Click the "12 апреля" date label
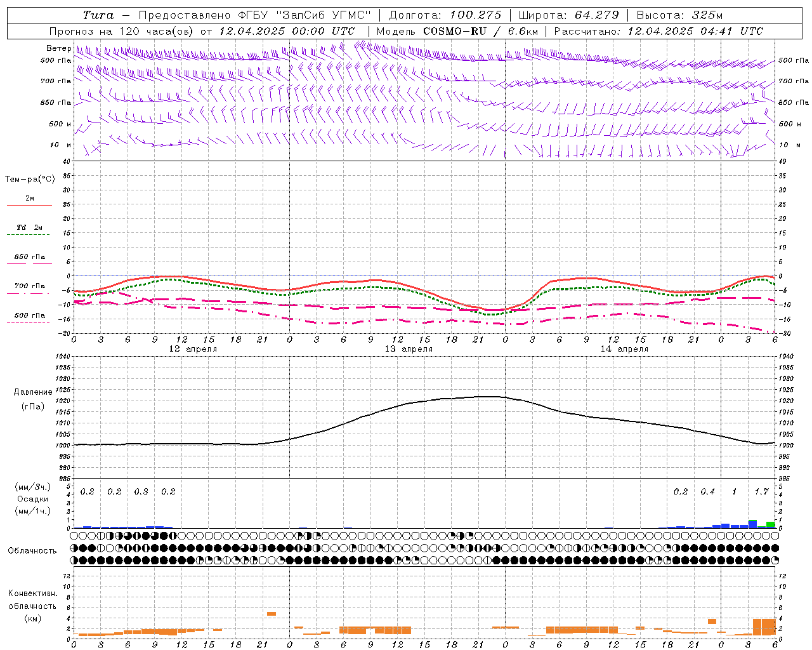Screen dimensions: 812x650 click(x=193, y=349)
